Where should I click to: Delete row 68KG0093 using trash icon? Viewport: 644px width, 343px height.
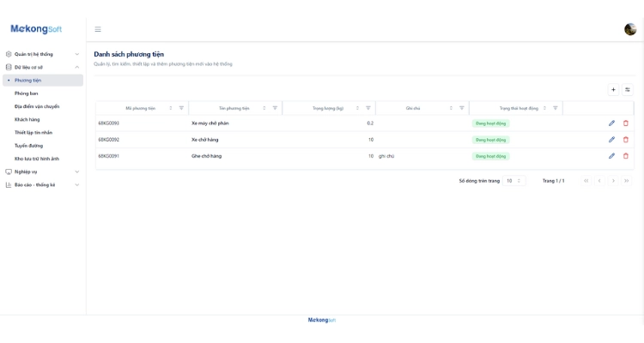click(x=626, y=123)
